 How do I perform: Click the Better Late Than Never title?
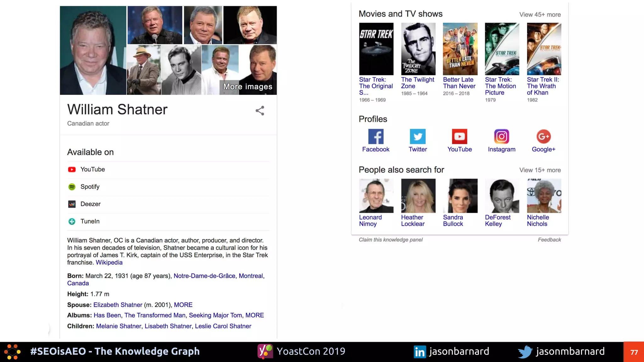pyautogui.click(x=459, y=83)
